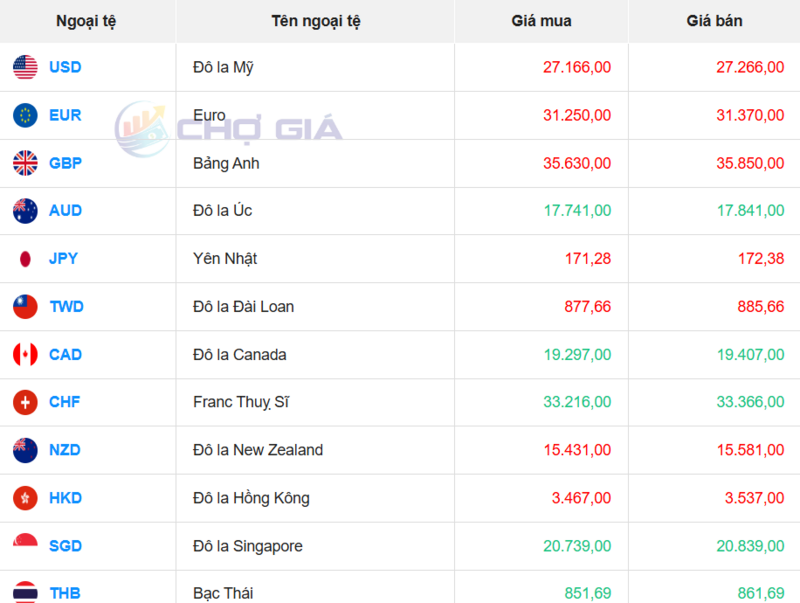
Task: Click the Hong Kong flag icon
Action: tap(25, 498)
